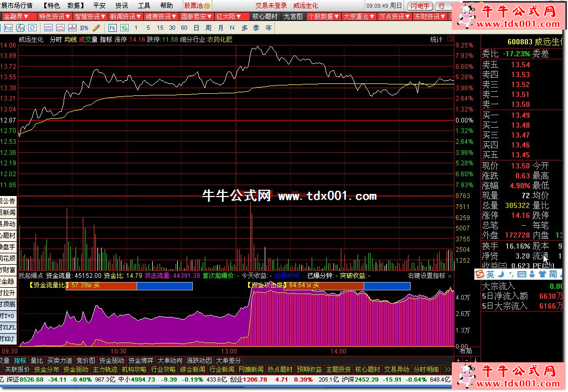The width and height of the screenshot is (568, 392).
Task: Switch to the 15-minute period
Action: pyautogui.click(x=160, y=28)
